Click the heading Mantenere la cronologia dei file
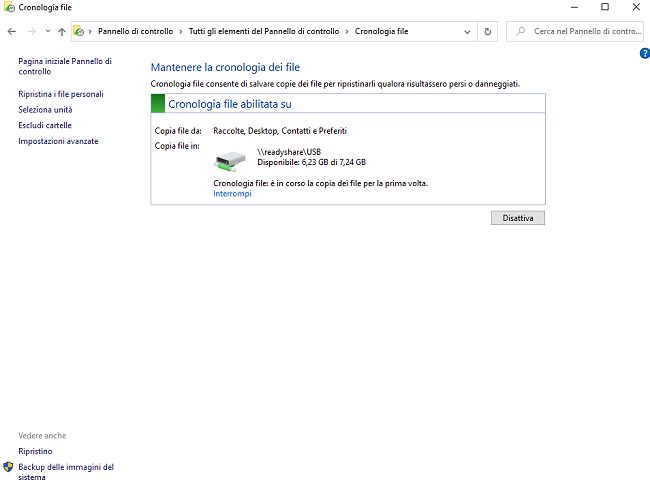650x493 pixels. pyautogui.click(x=225, y=67)
